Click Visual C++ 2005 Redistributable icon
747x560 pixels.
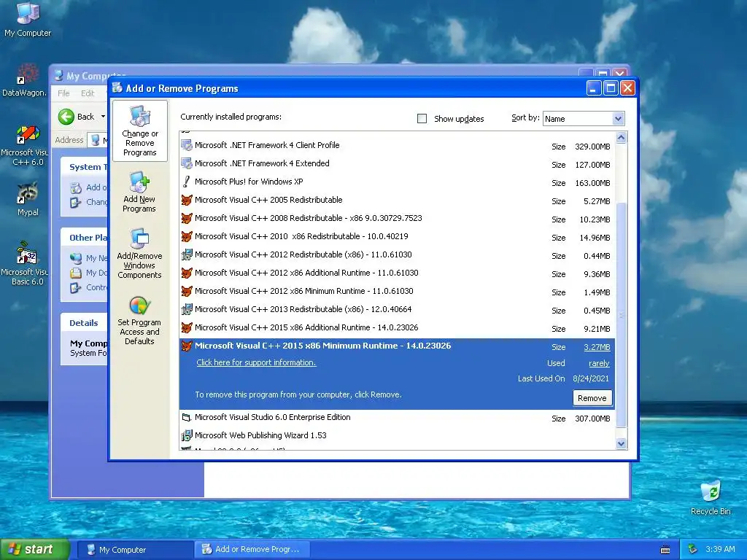click(x=187, y=200)
